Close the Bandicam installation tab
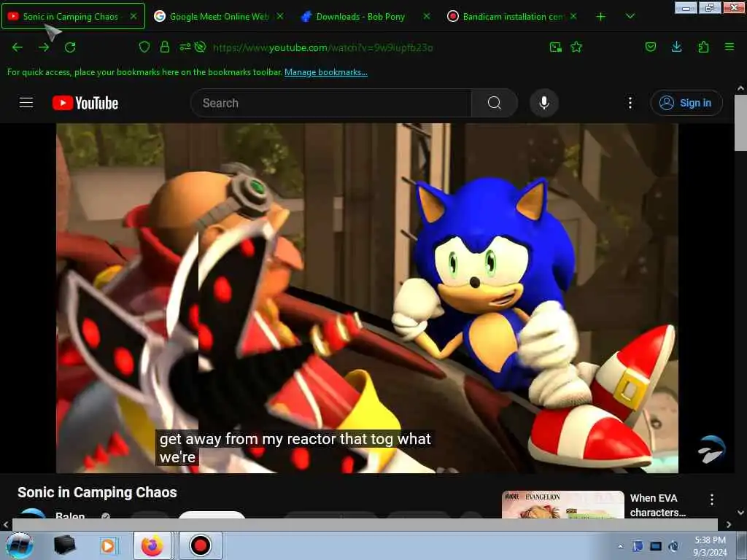The width and height of the screenshot is (747, 560). [573, 16]
